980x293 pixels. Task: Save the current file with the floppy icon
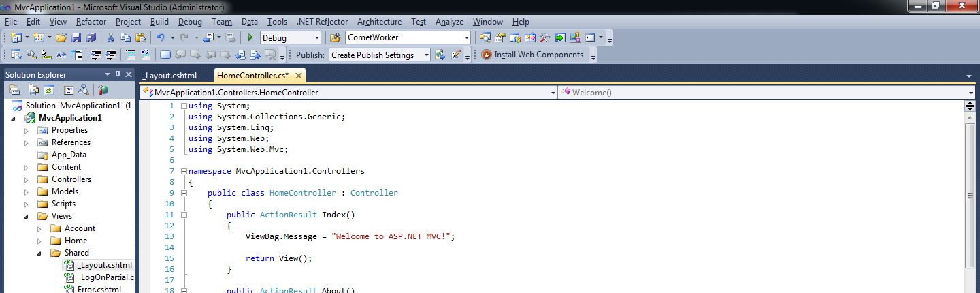[76, 37]
